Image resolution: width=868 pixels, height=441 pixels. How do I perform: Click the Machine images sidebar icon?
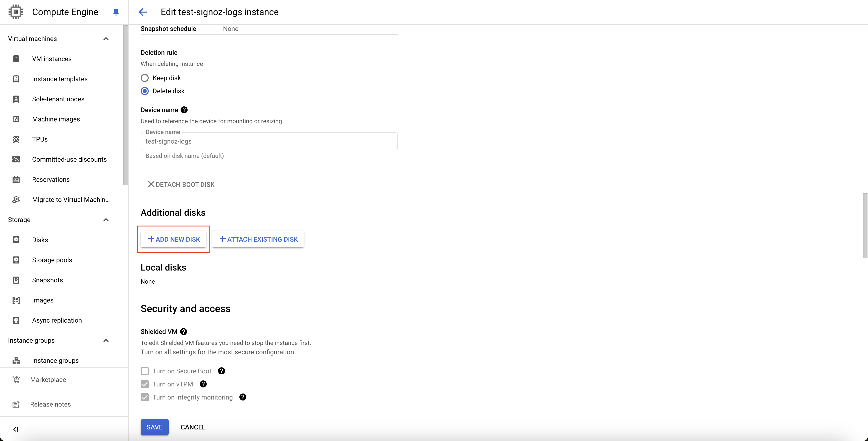pos(16,119)
